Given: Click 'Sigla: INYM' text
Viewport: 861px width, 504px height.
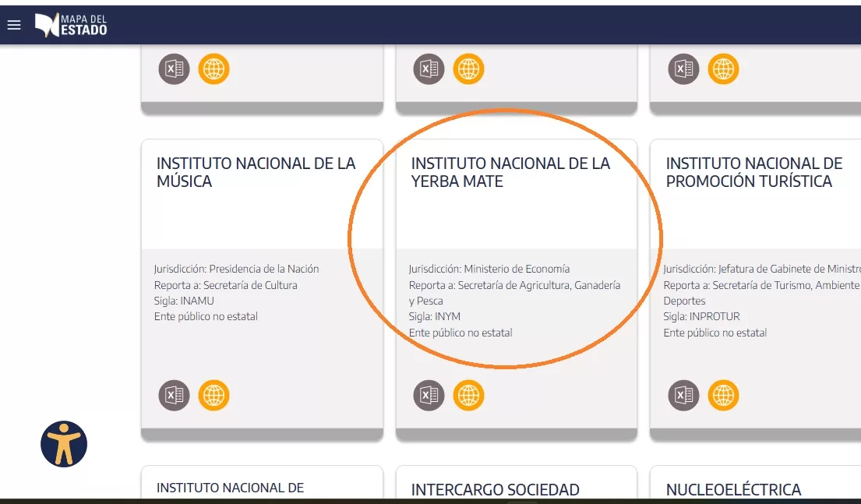Looking at the screenshot, I should [434, 317].
